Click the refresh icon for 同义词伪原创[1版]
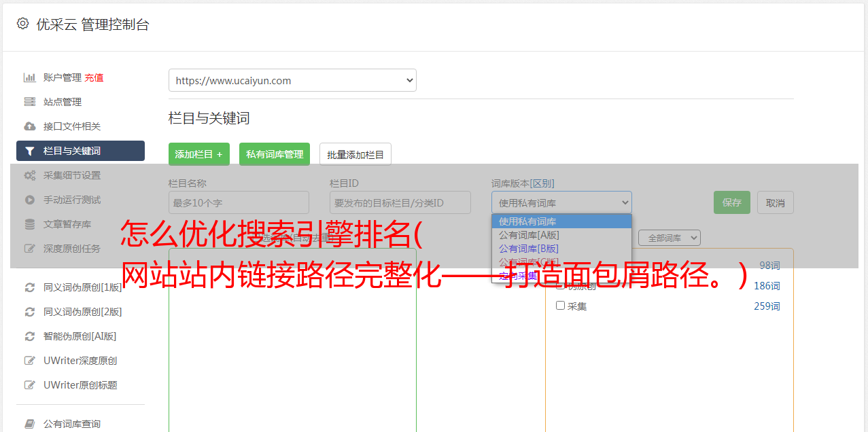Image resolution: width=868 pixels, height=432 pixels. (30, 287)
